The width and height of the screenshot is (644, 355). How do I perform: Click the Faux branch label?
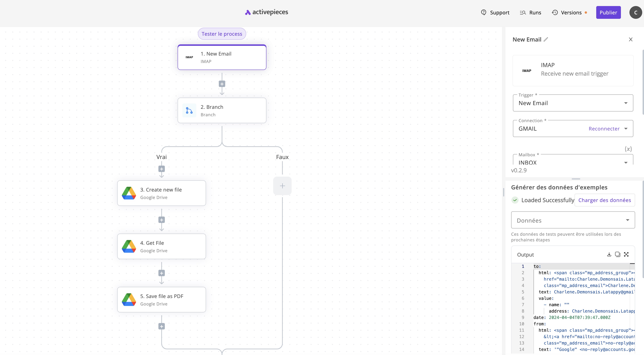point(282,157)
